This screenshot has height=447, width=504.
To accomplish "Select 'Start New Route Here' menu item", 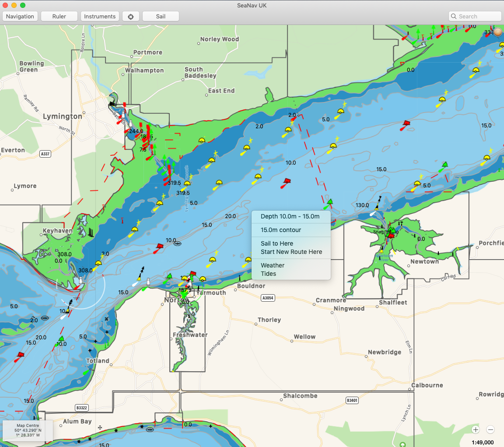I will coord(291,252).
